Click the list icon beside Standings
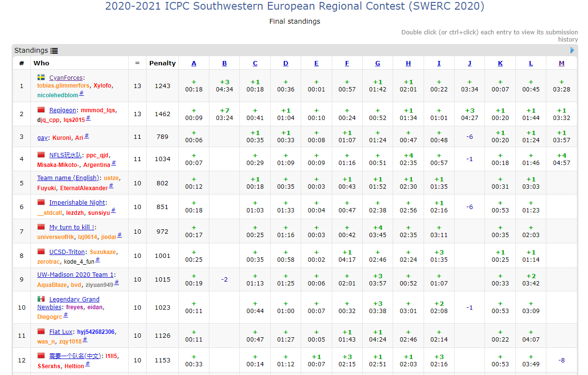This screenshot has width=588, height=375. pyautogui.click(x=54, y=50)
